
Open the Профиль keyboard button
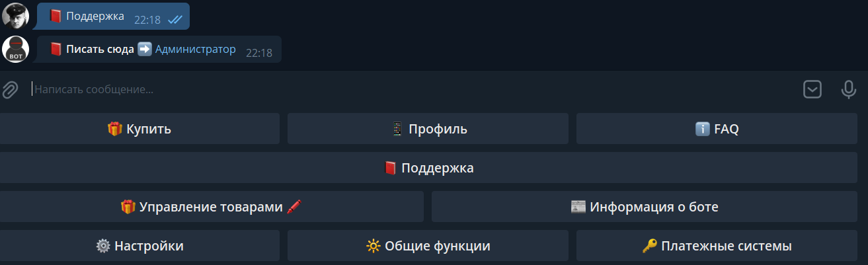coord(428,129)
